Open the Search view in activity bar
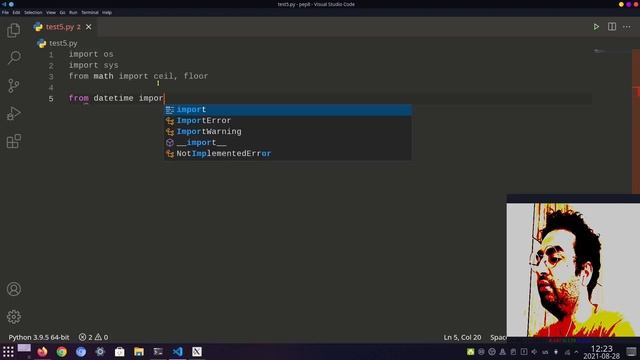This screenshot has height=360, width=640. click(x=14, y=58)
